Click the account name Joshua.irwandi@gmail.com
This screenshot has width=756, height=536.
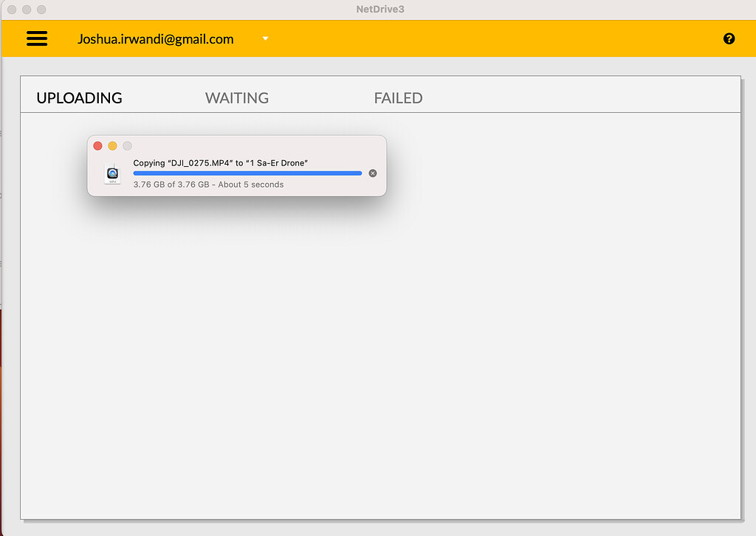click(x=156, y=39)
